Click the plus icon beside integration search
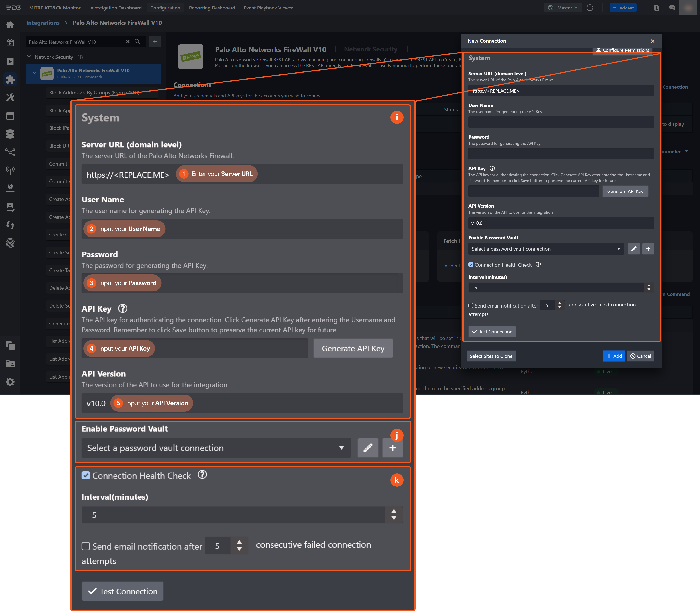 [155, 42]
